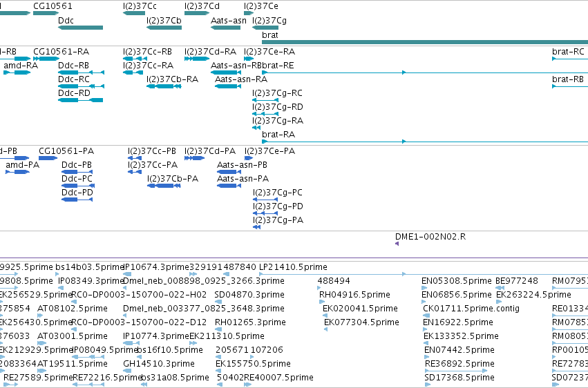Select the CG10561 gene feature
This screenshot has width=588, height=388.
tap(46, 13)
